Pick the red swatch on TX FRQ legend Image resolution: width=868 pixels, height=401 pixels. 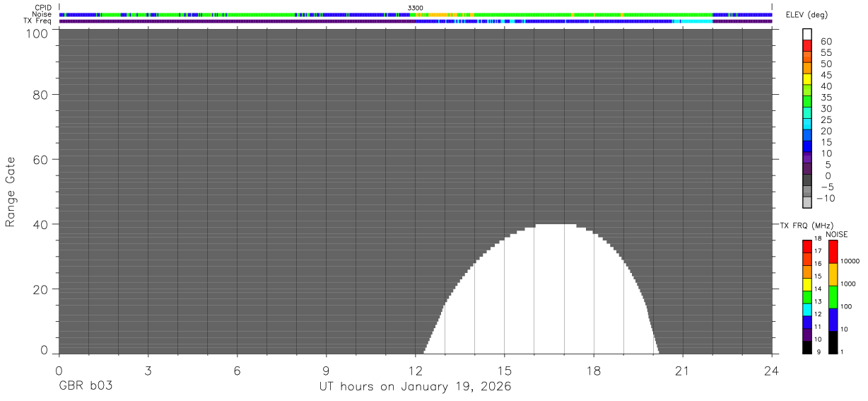(807, 247)
